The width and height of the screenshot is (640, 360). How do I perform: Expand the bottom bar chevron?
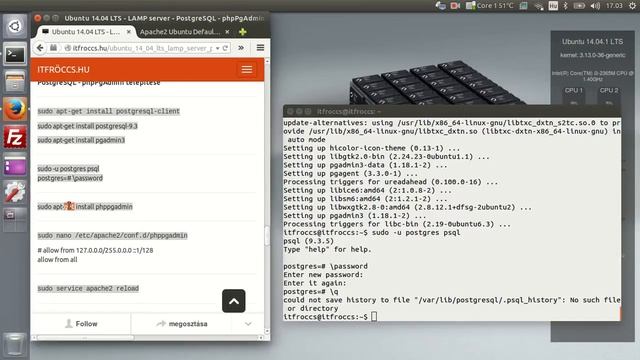pyautogui.click(x=248, y=324)
